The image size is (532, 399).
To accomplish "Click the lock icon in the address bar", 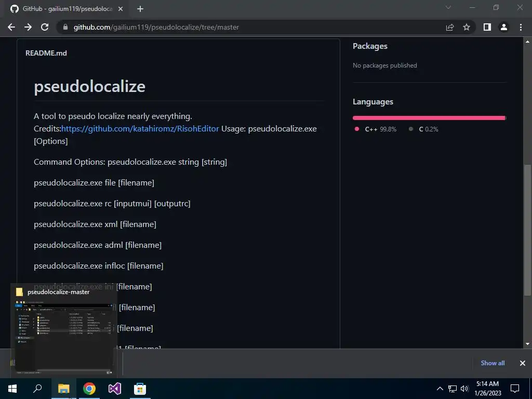I will (x=65, y=27).
